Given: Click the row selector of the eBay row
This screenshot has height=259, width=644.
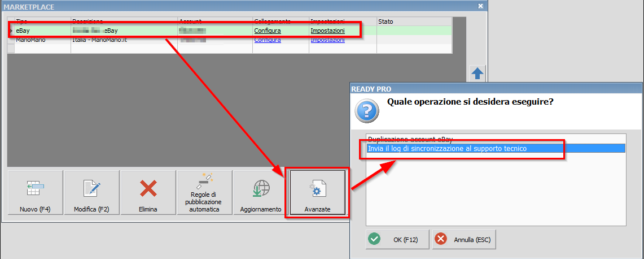Looking at the screenshot, I should 11,31.
